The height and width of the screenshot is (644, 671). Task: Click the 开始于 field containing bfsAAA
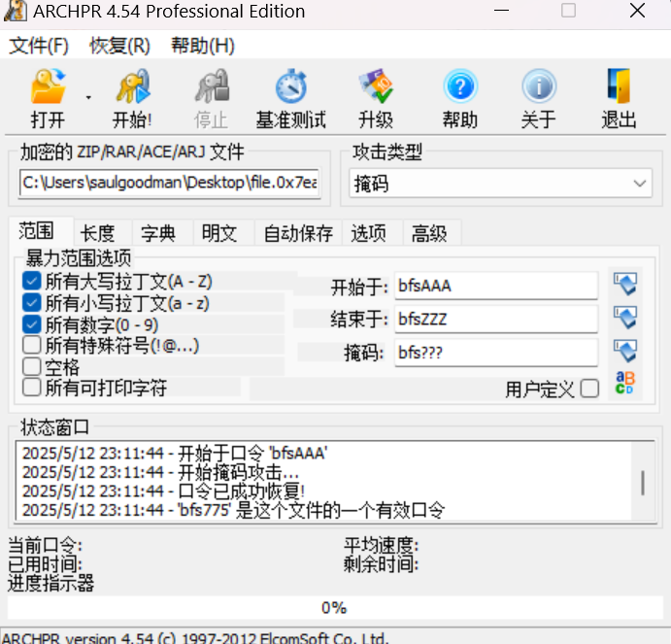click(x=496, y=286)
